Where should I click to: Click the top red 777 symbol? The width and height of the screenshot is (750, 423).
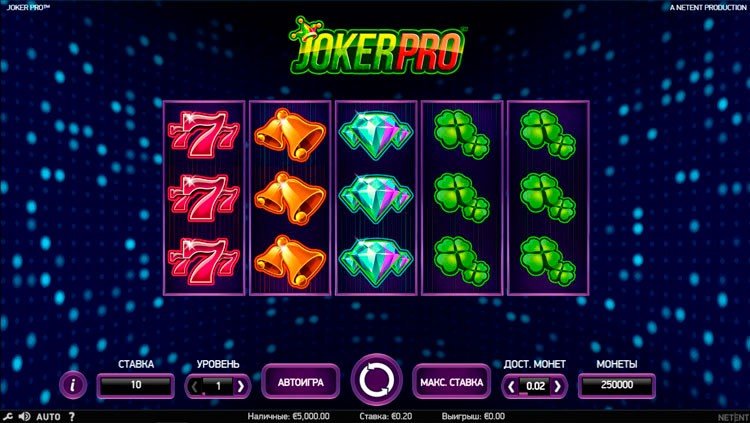click(x=204, y=134)
